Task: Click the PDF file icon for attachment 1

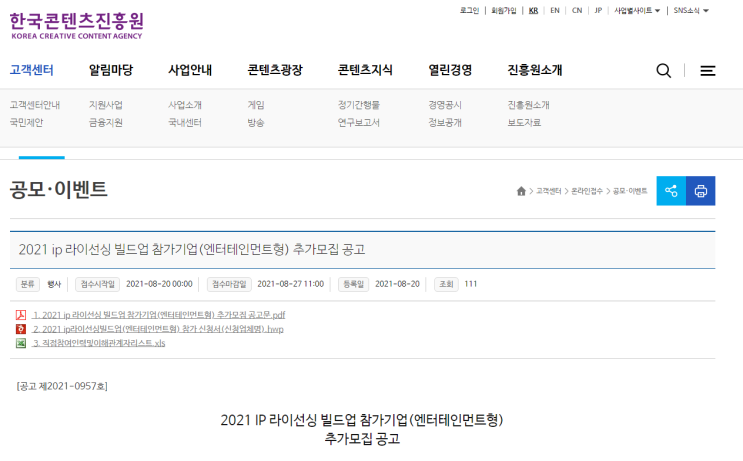Action: tap(21, 315)
